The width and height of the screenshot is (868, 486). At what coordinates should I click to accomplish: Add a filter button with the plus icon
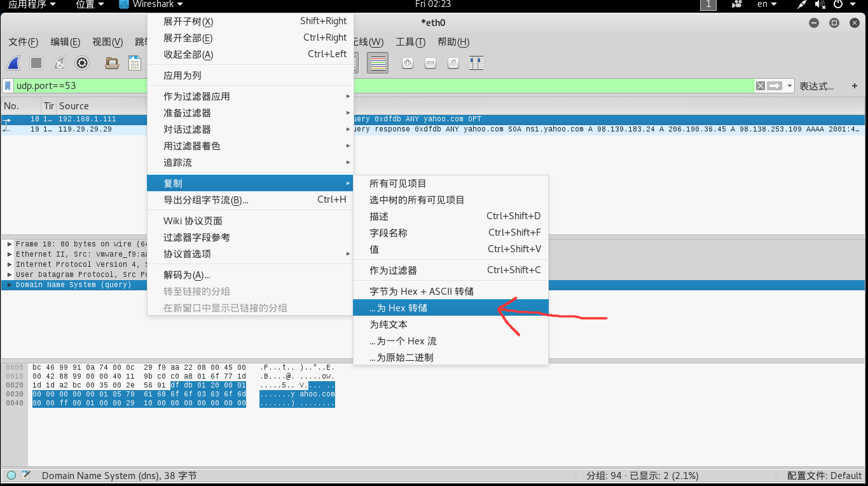pos(854,86)
